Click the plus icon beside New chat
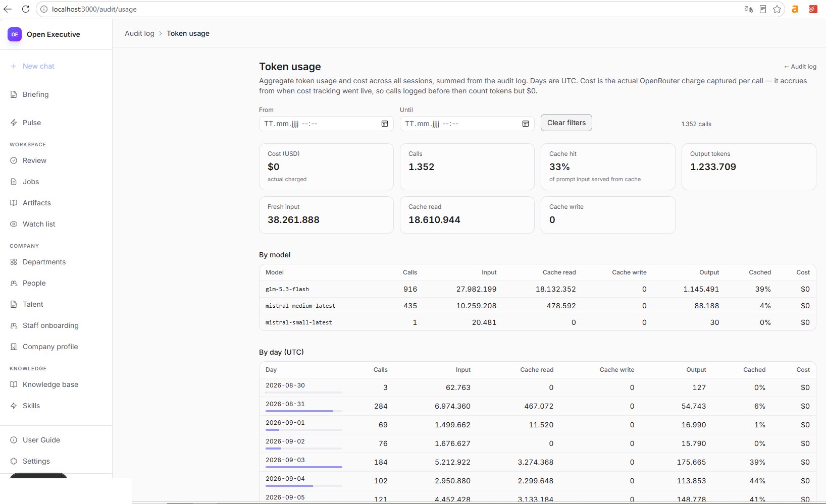Image resolution: width=826 pixels, height=504 pixels. point(14,66)
